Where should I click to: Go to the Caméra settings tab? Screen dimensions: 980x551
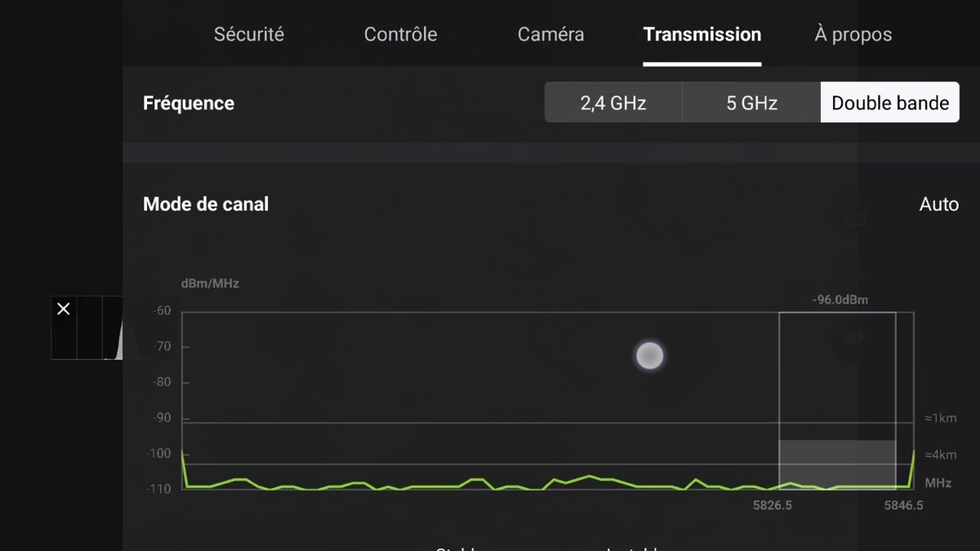click(550, 34)
